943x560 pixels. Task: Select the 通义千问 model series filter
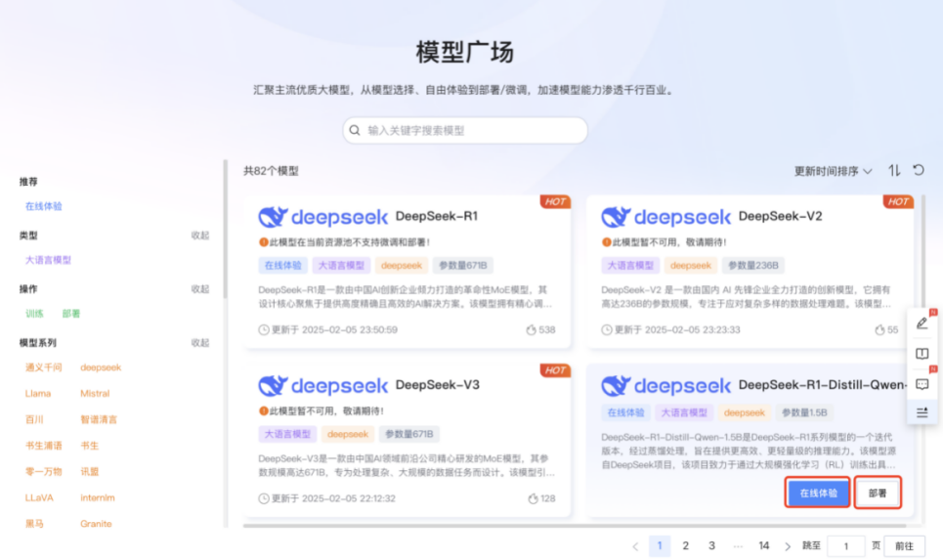pyautogui.click(x=43, y=367)
